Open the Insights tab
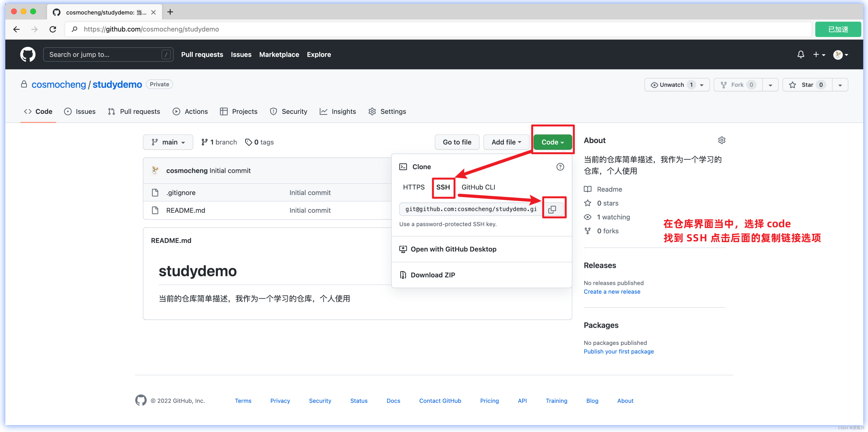This screenshot has height=432, width=868. click(x=338, y=111)
